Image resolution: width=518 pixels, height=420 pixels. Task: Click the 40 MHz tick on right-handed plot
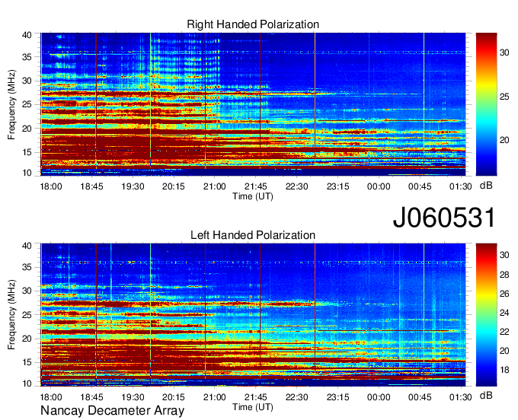(27, 35)
